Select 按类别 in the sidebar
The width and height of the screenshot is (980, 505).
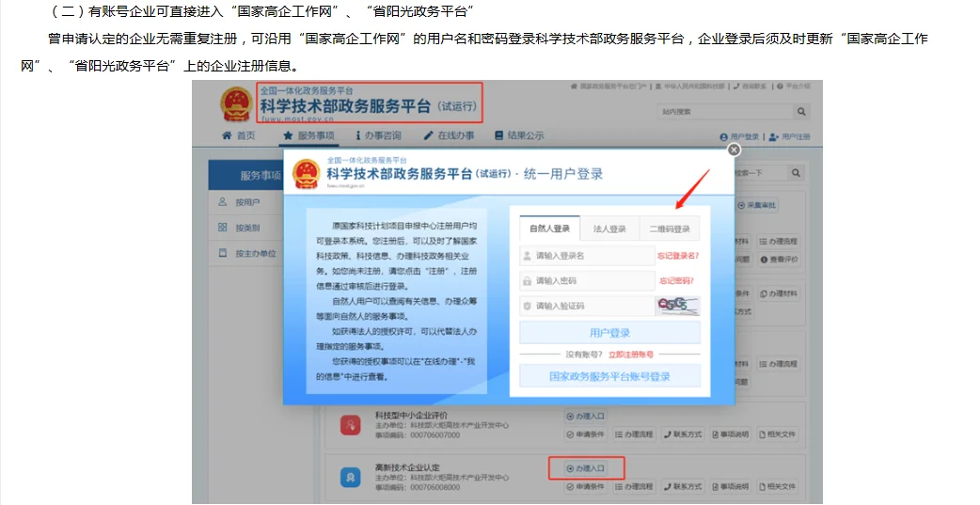click(245, 229)
